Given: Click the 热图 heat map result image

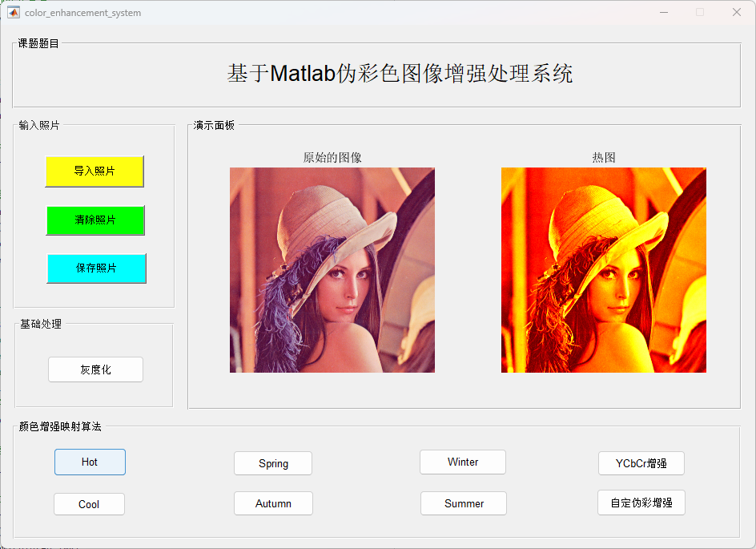Looking at the screenshot, I should [604, 270].
